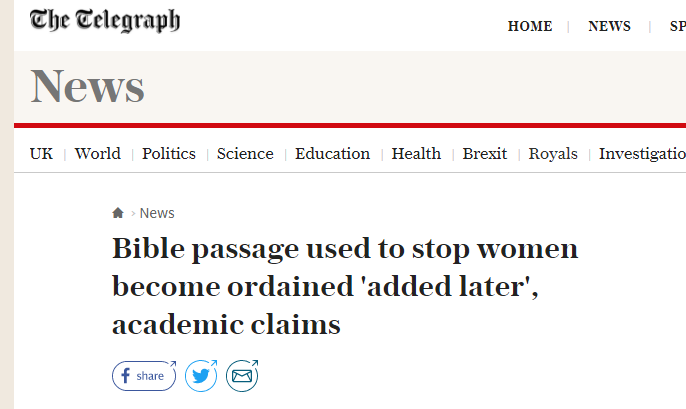Switch to the Science section
Screen dimensions: 686x409
[x=245, y=154]
